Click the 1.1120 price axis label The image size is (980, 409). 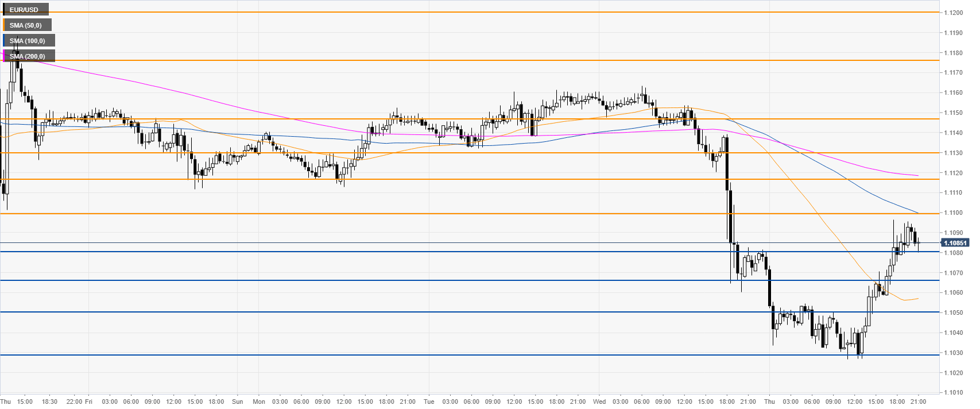point(953,173)
